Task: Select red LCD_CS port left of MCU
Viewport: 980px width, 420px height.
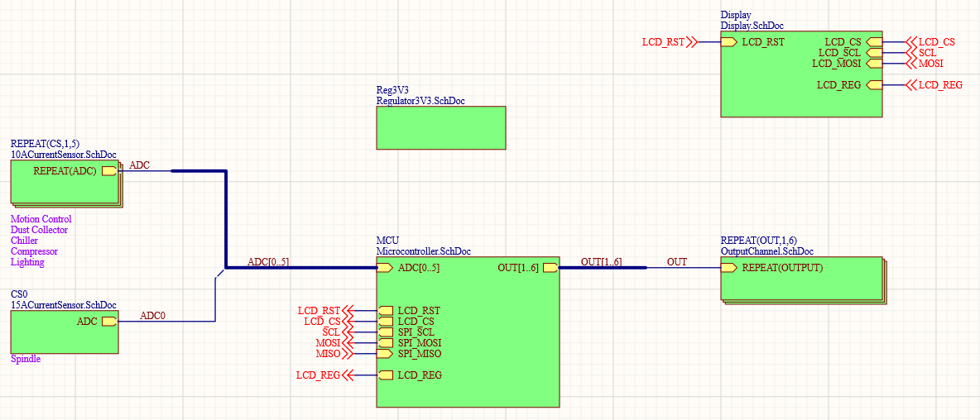Action: [329, 322]
